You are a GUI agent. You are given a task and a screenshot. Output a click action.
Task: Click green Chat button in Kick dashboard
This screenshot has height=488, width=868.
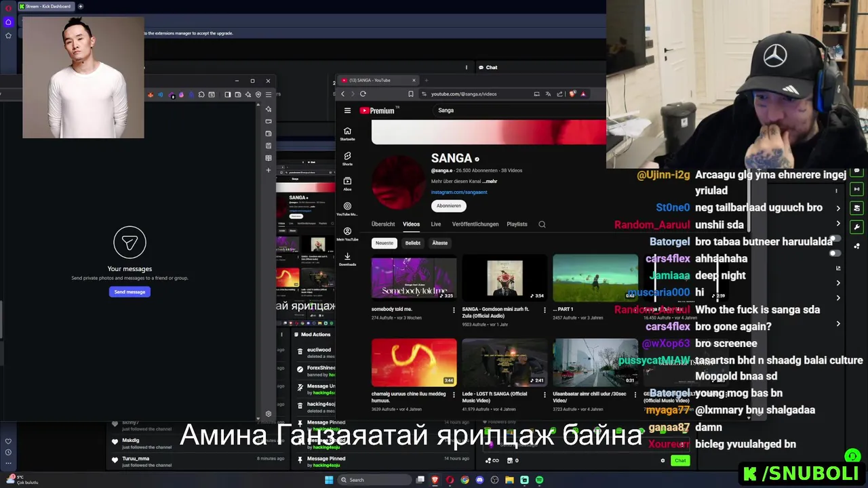coord(680,460)
